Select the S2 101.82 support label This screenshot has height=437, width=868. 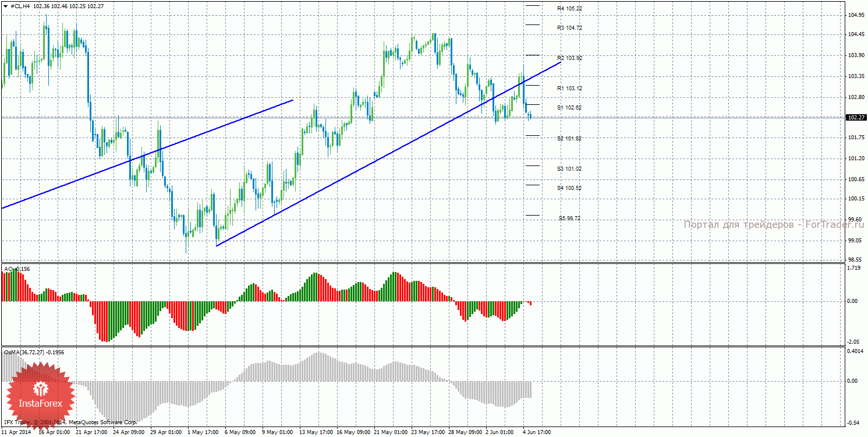click(x=569, y=139)
